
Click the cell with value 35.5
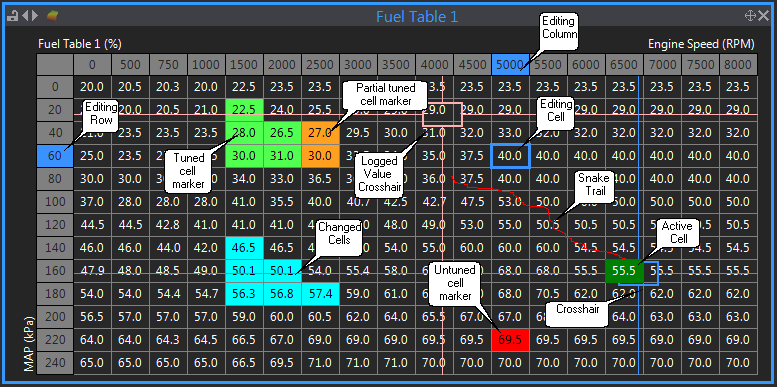(x=282, y=202)
